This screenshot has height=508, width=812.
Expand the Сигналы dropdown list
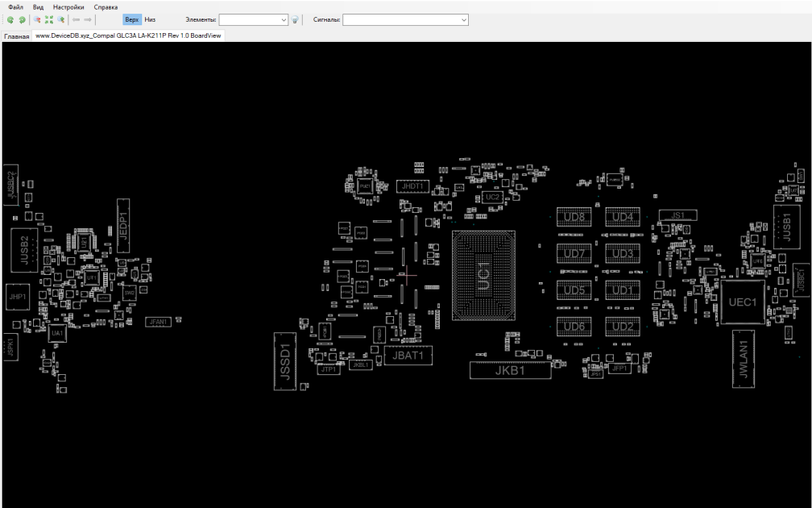[x=463, y=19]
